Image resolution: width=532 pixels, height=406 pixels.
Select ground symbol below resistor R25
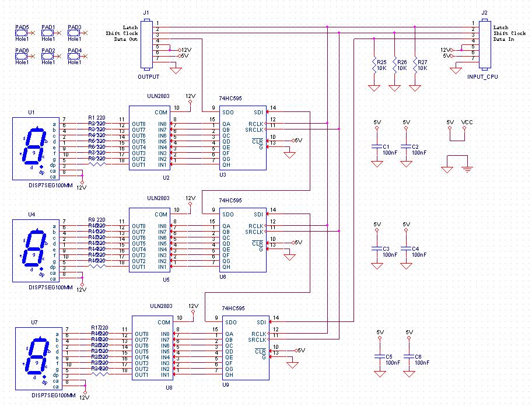[374, 88]
